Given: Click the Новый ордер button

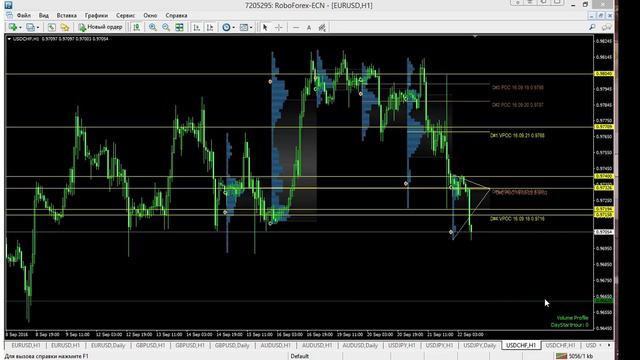Looking at the screenshot, I should [x=100, y=27].
